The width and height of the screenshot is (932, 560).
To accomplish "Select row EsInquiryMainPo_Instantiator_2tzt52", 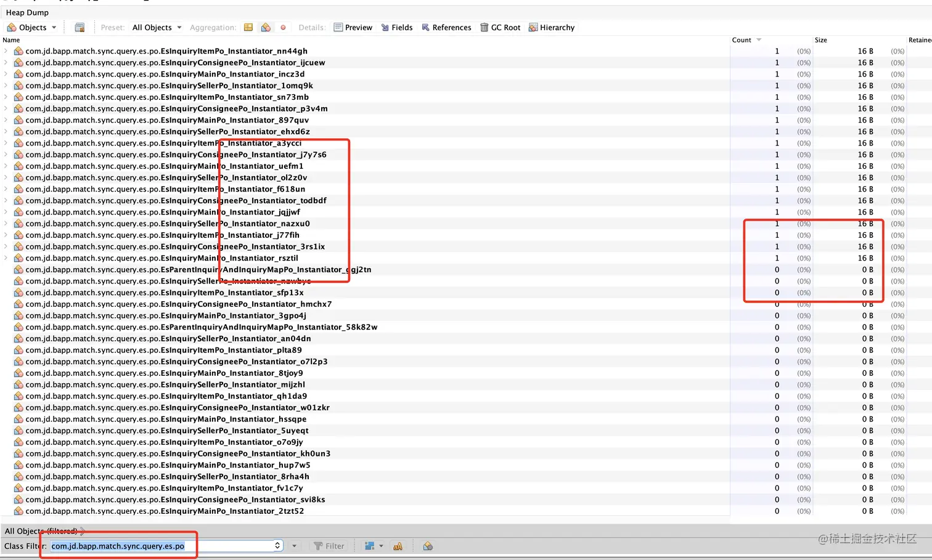I will (x=466, y=511).
